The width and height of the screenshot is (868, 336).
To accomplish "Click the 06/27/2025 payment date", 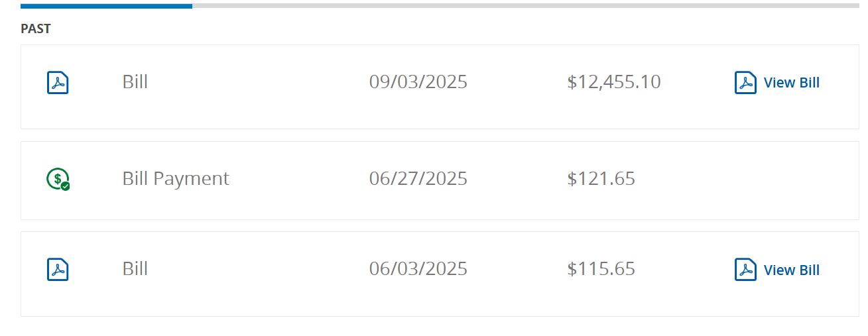I will [418, 179].
